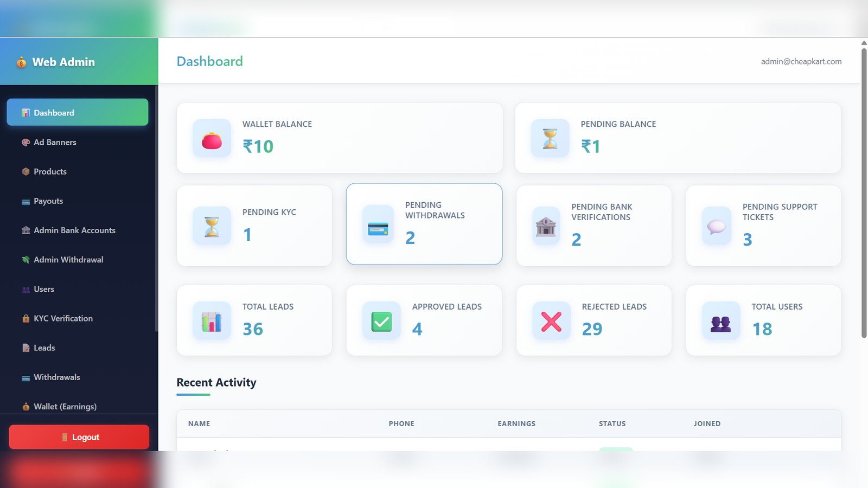Click the Wallet (Earnings) money bag icon
This screenshot has height=488, width=868.
point(25,407)
